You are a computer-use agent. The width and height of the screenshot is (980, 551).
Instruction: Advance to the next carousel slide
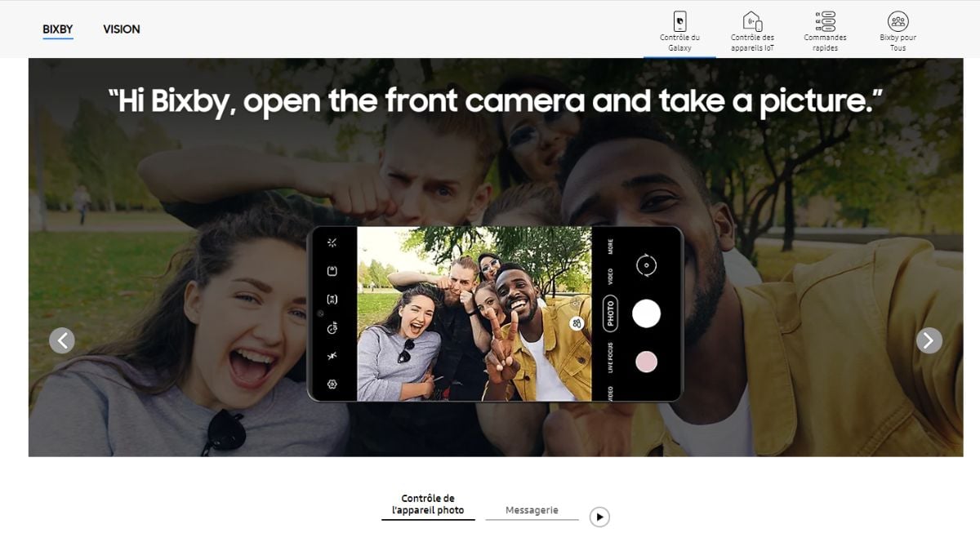click(929, 340)
